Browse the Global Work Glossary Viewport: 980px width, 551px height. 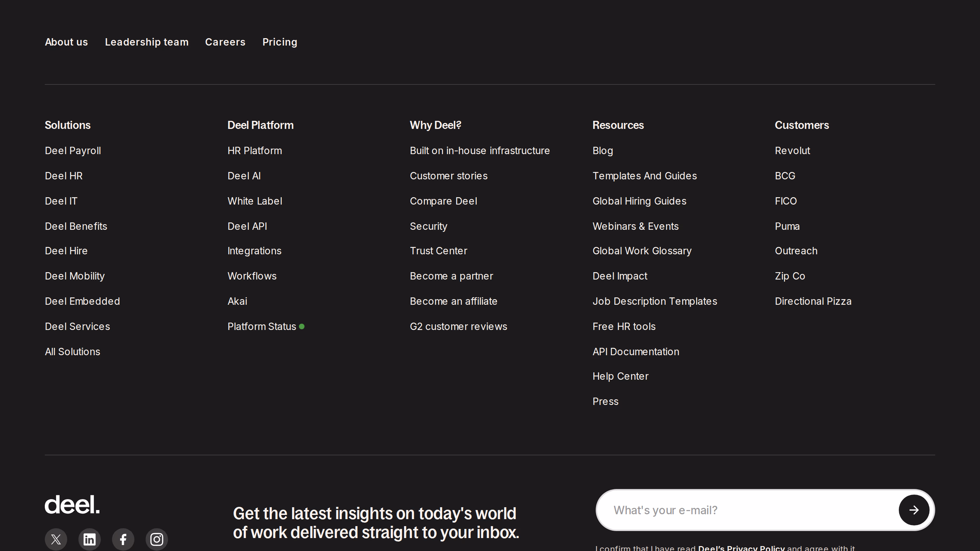point(642,251)
